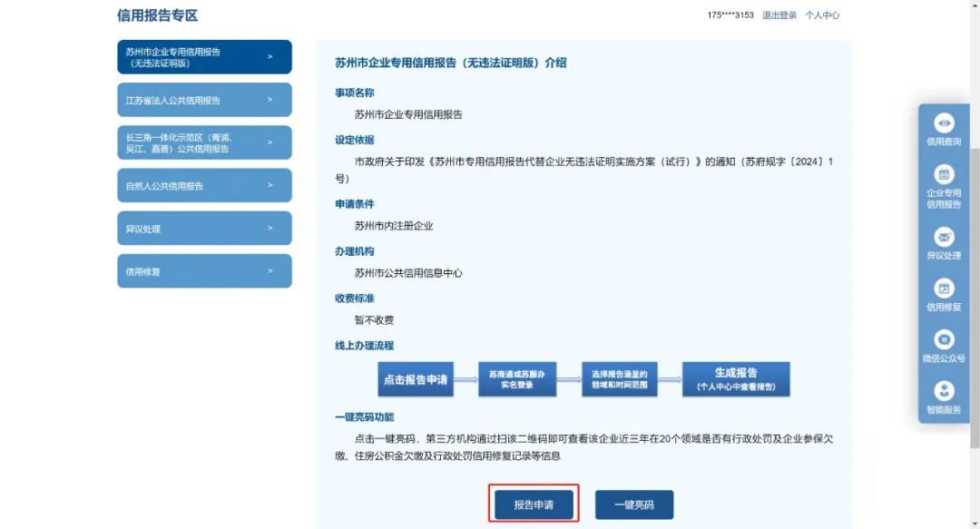Open the 异议处理 menu item
The height and width of the screenshot is (529, 980).
click(203, 228)
